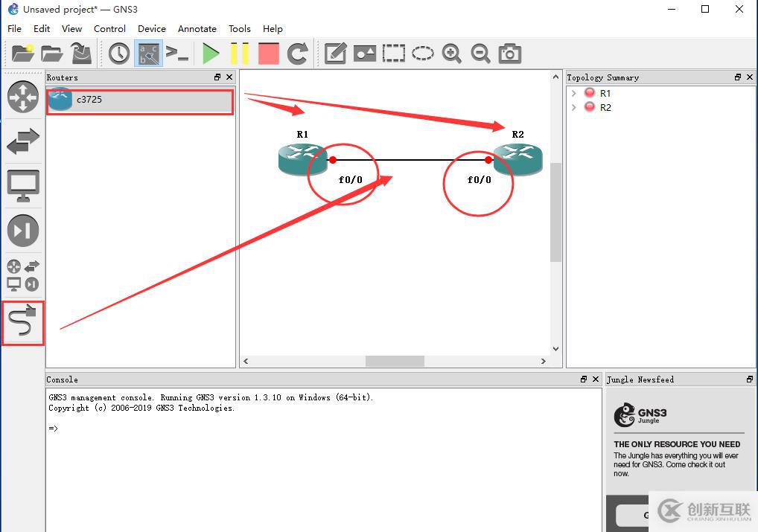This screenshot has height=532, width=758.
Task: Click the Zoom in magnifier icon
Action: coord(451,53)
